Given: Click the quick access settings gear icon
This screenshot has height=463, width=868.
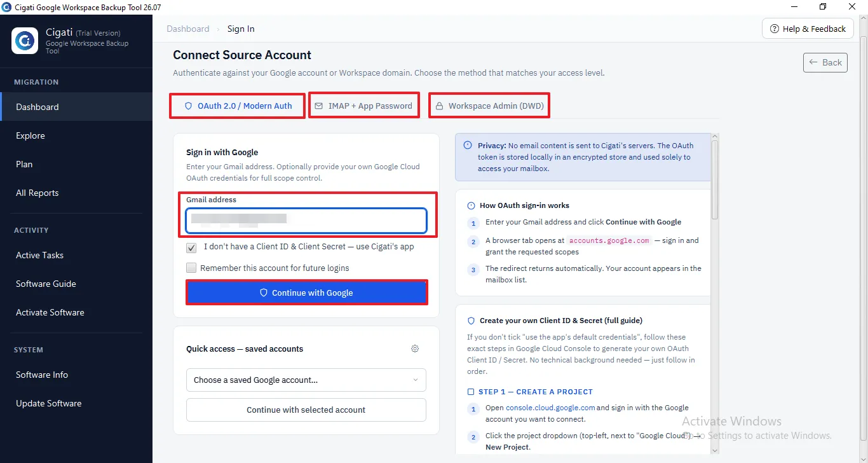Looking at the screenshot, I should pyautogui.click(x=415, y=349).
